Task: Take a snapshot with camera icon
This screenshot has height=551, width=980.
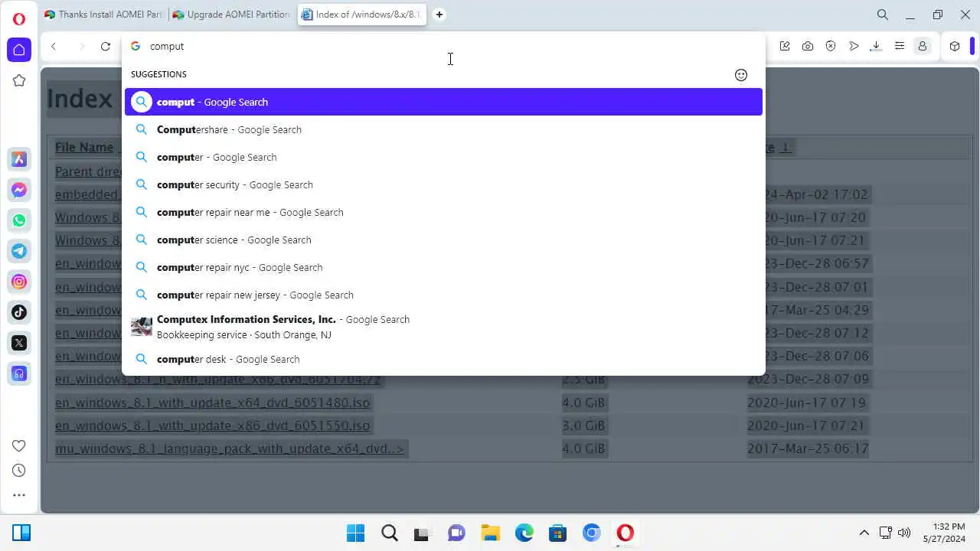Action: [808, 47]
